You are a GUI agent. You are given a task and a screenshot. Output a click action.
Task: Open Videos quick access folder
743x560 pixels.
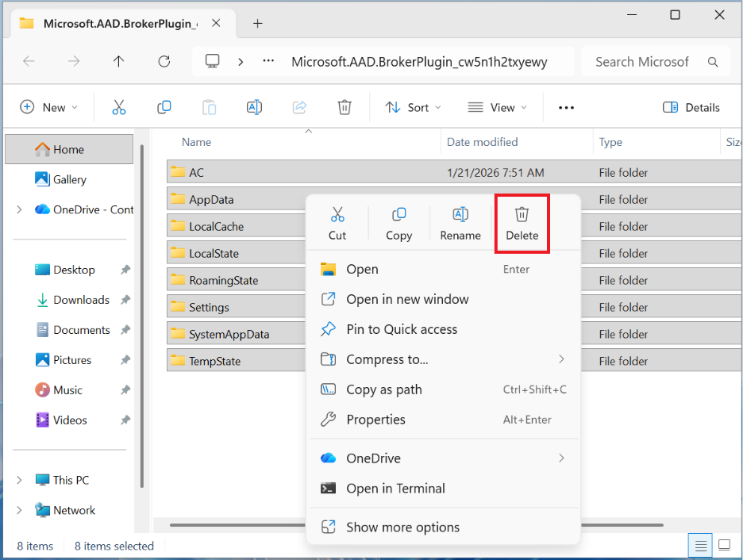[x=70, y=420]
